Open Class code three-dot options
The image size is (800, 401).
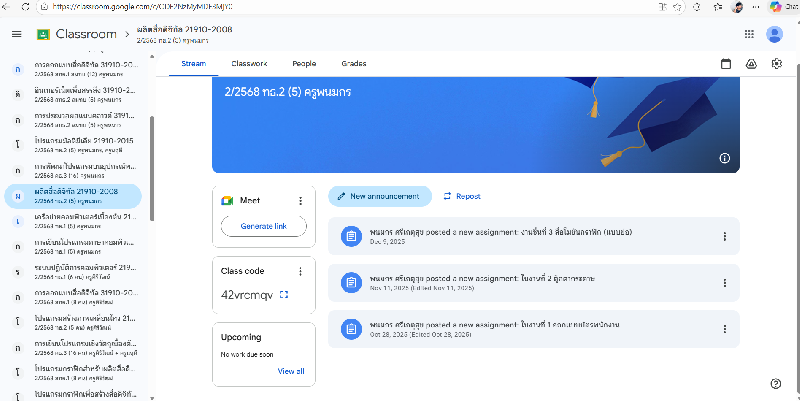(300, 271)
